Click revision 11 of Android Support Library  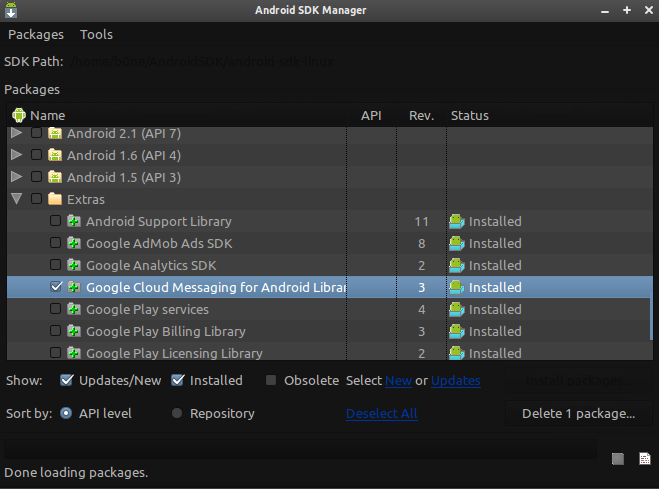tap(421, 221)
